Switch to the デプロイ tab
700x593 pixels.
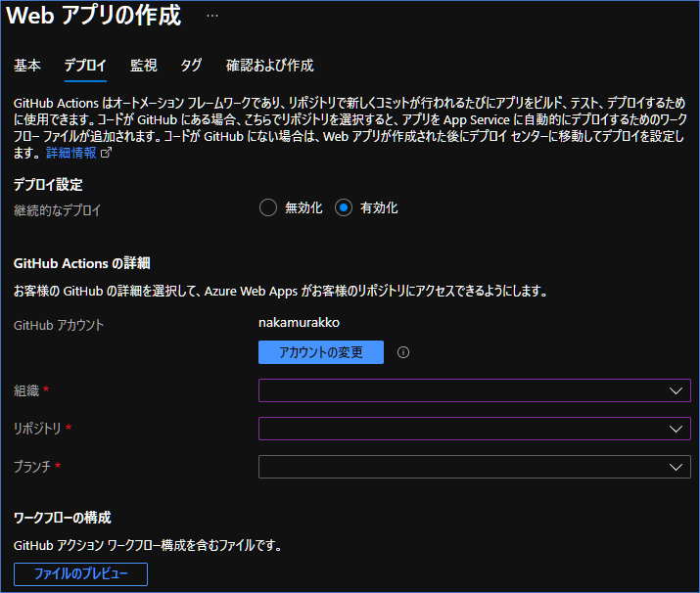(x=85, y=66)
